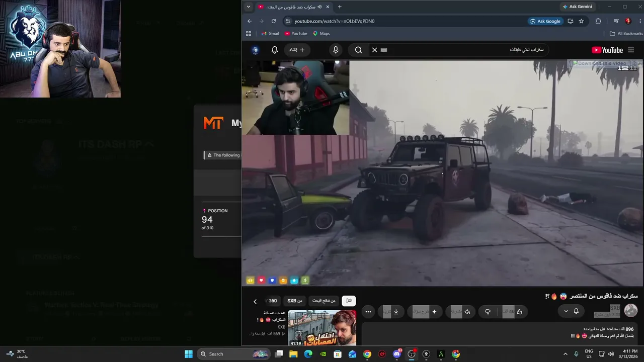This screenshot has width=644, height=362.
Task: Show hidden system tray icons
Action: 565,354
